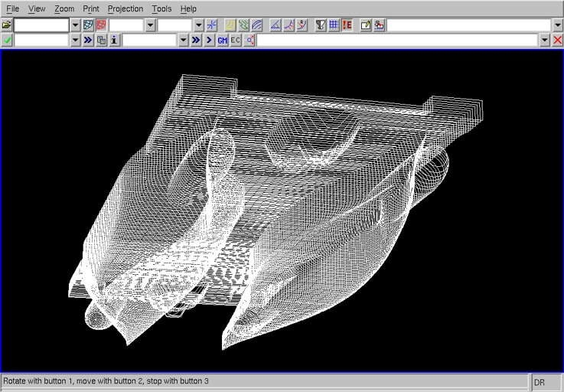Screen dimensions: 564x392
Task: Click the blue converging arrows icon
Action: tap(212, 25)
